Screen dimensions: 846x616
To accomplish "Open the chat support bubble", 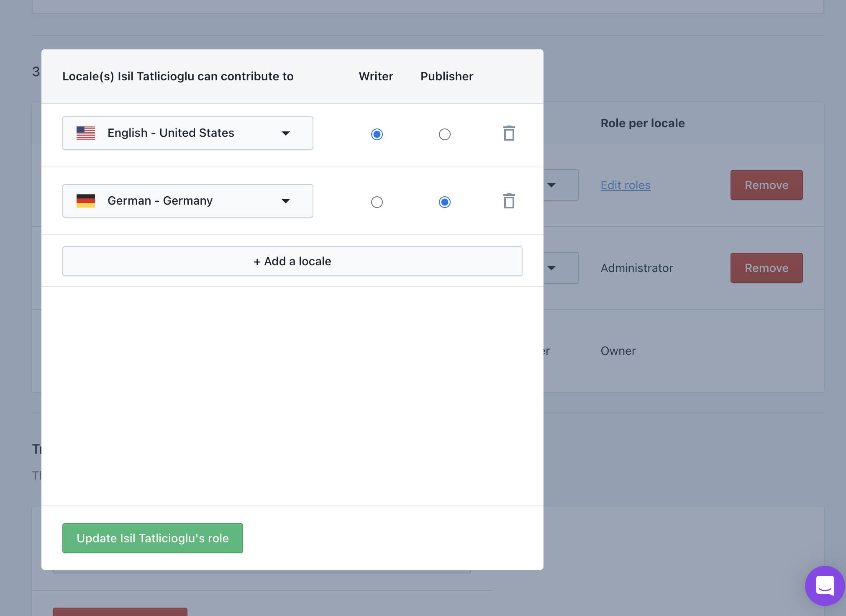I will [824, 585].
